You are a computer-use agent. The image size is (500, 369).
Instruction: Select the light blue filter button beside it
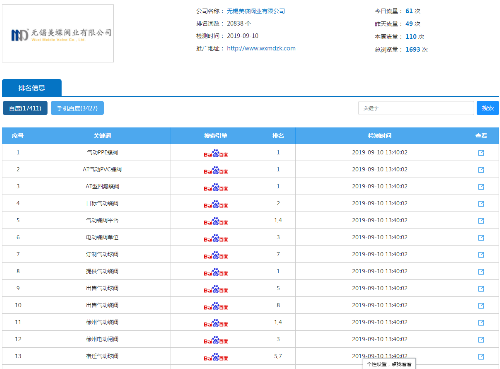tap(77, 108)
